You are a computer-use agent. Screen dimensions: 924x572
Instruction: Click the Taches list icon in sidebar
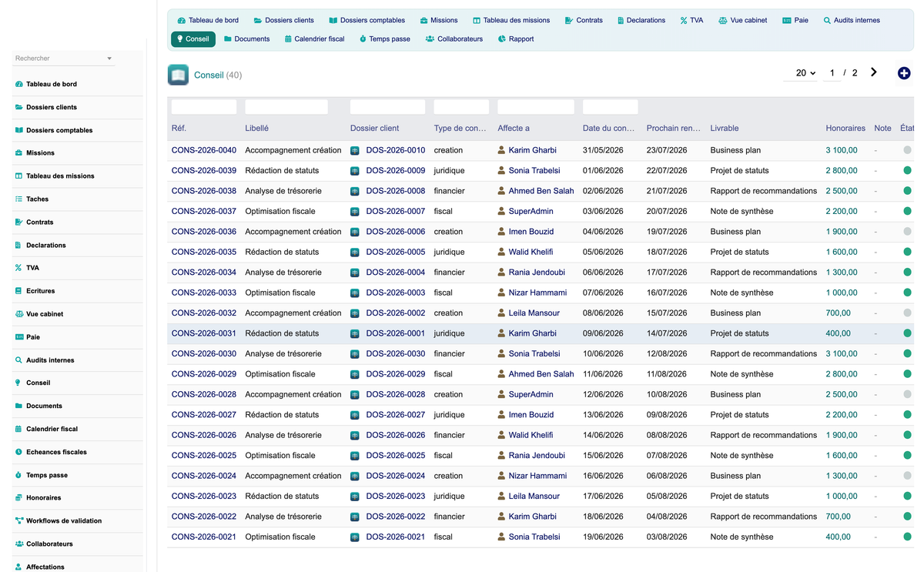click(18, 199)
